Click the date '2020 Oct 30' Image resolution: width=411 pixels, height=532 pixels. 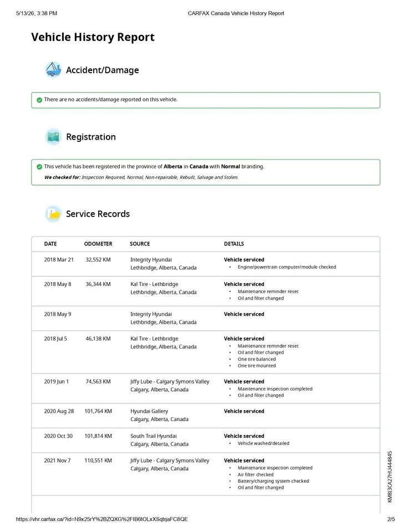58,436
